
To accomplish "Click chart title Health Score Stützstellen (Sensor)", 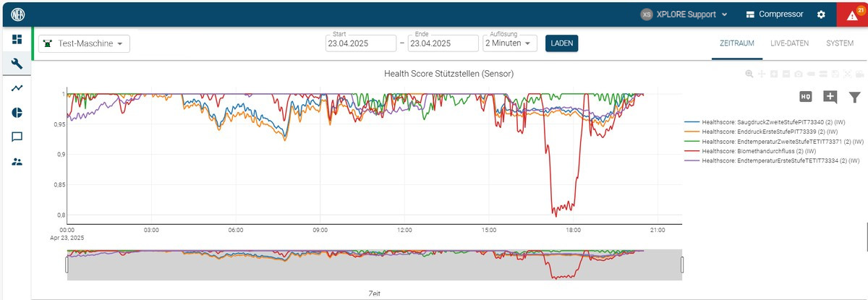I will click(x=449, y=74).
